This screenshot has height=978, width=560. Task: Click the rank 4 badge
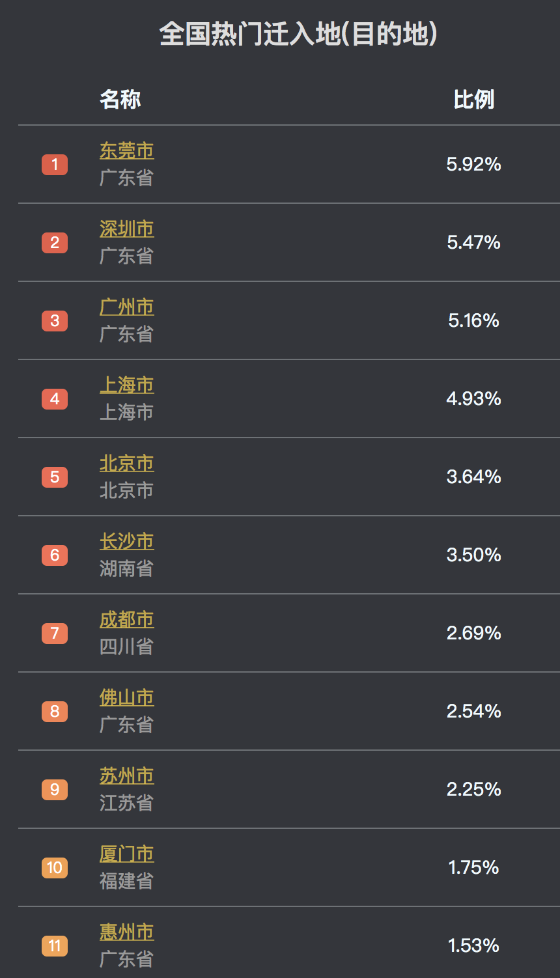tap(55, 398)
